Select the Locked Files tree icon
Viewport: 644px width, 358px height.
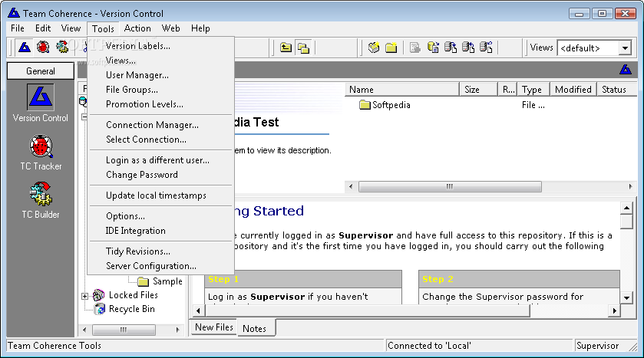(x=98, y=295)
